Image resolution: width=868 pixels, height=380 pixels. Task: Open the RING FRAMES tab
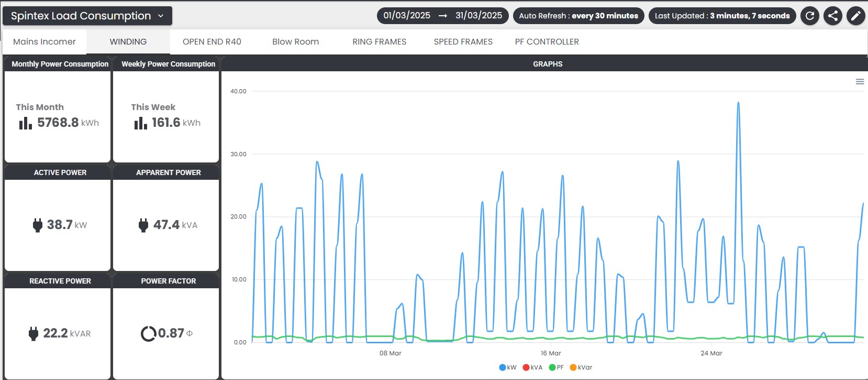click(379, 42)
